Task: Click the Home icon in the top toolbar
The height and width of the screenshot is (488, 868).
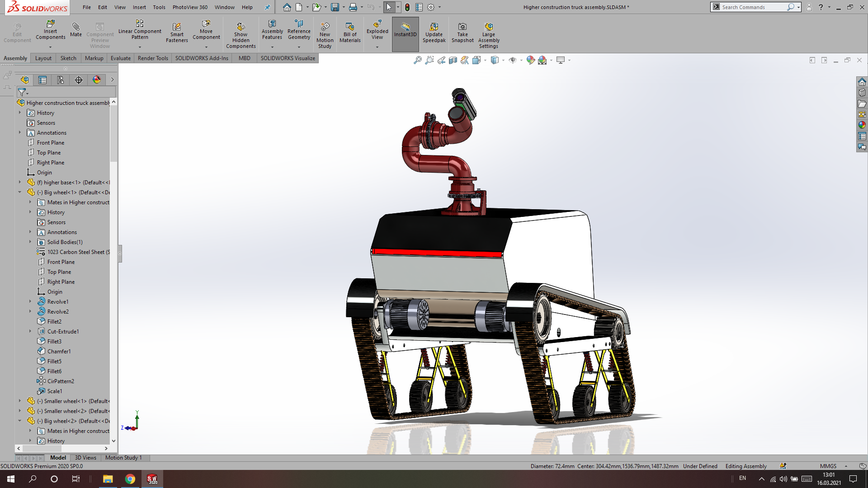Action: pyautogui.click(x=287, y=7)
